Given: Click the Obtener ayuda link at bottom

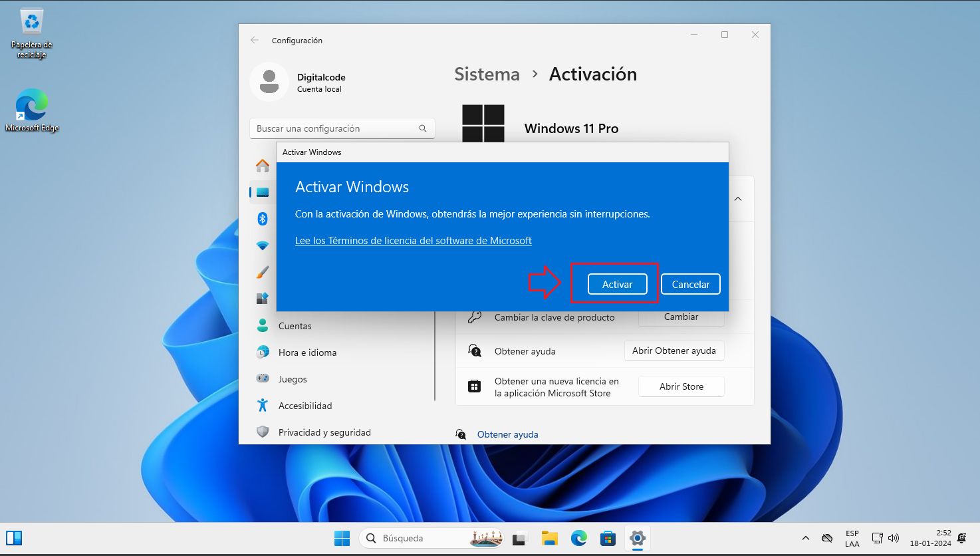Looking at the screenshot, I should [508, 434].
